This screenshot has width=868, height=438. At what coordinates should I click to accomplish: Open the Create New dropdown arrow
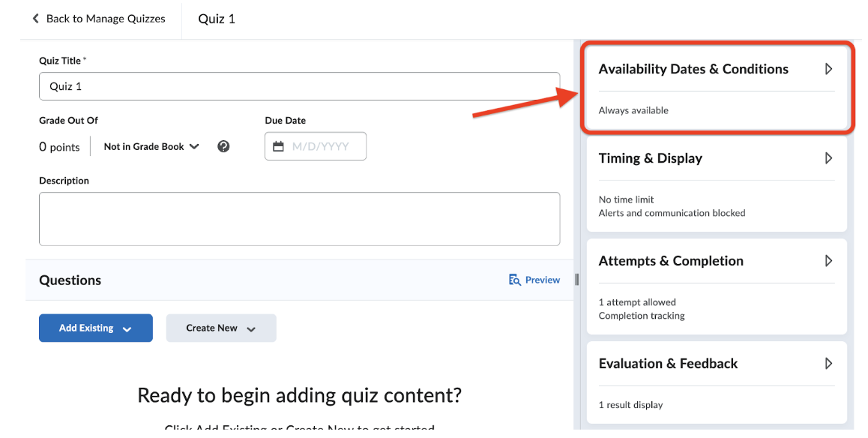click(x=251, y=328)
